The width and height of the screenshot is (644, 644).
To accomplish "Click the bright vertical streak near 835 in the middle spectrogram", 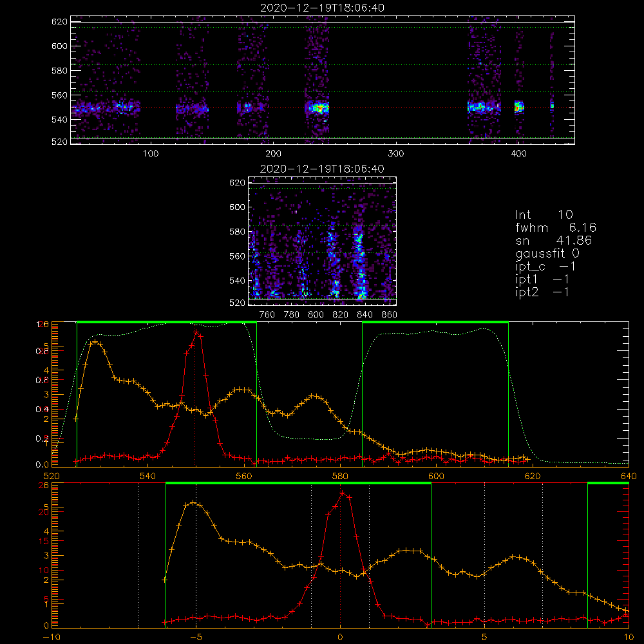I will point(360,263).
